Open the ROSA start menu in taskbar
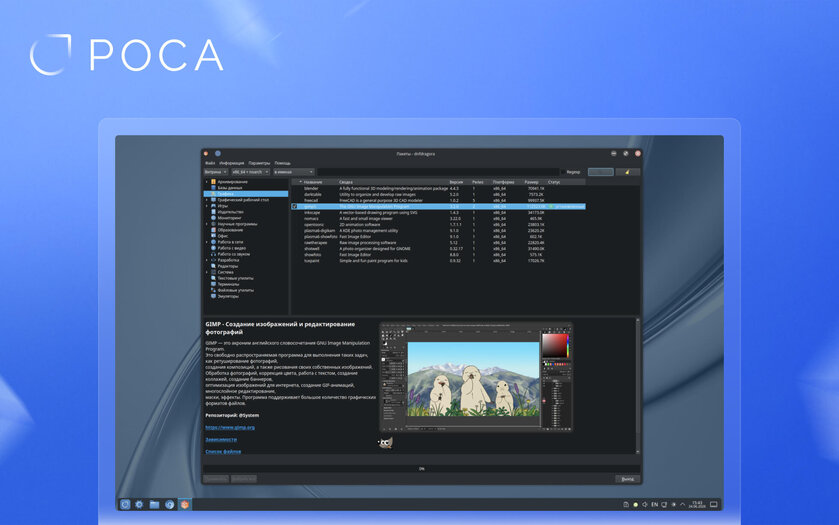This screenshot has height=525, width=839. (x=125, y=504)
